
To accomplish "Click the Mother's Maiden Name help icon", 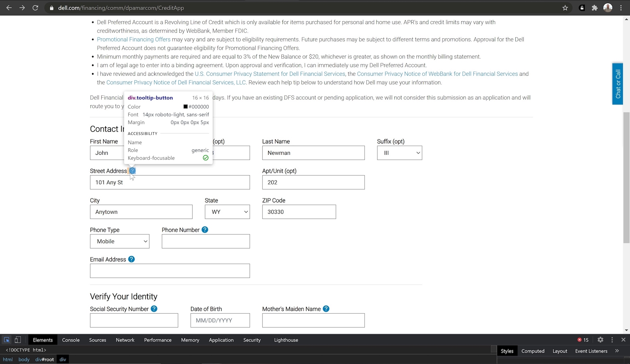I will tap(326, 309).
